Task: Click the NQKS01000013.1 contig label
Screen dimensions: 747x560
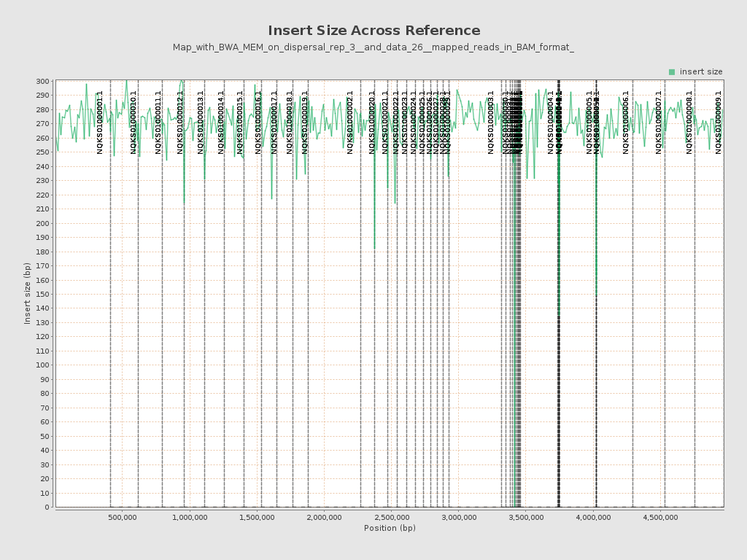Action: click(201, 122)
